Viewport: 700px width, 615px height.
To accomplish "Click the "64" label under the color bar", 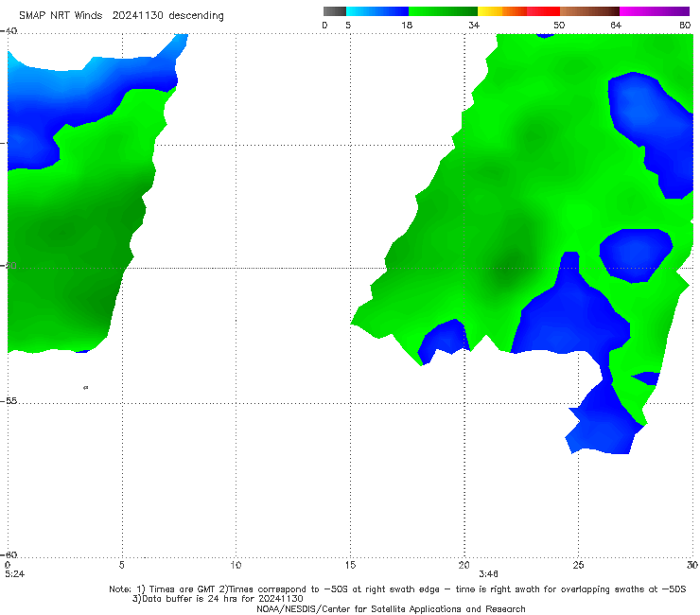I will (616, 26).
